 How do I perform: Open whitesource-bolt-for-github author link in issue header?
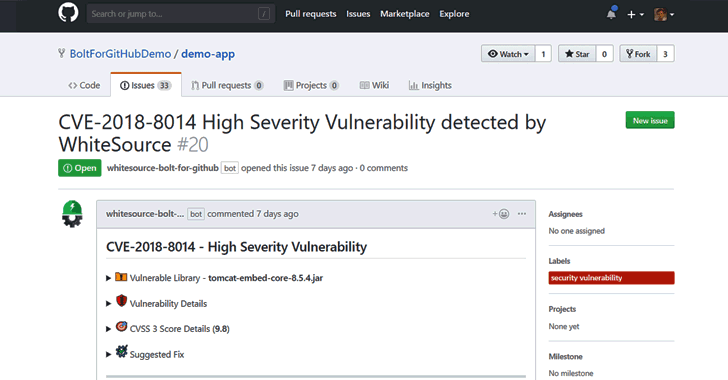tap(162, 168)
